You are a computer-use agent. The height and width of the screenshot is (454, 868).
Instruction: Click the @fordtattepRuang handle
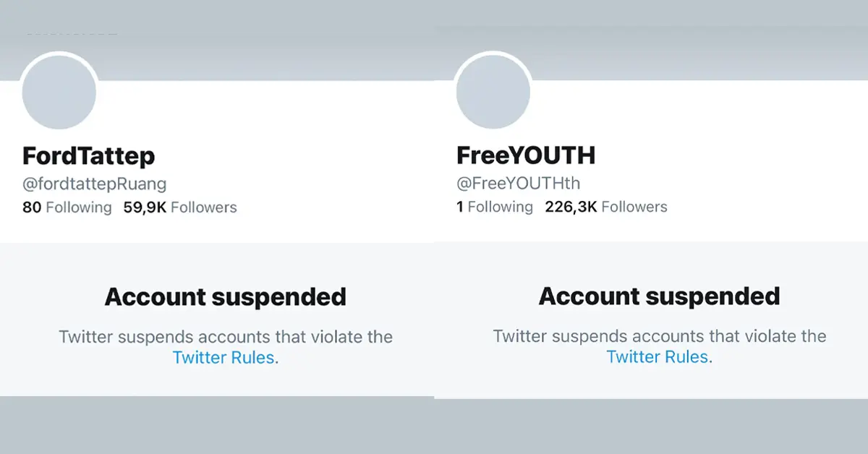coord(95,184)
